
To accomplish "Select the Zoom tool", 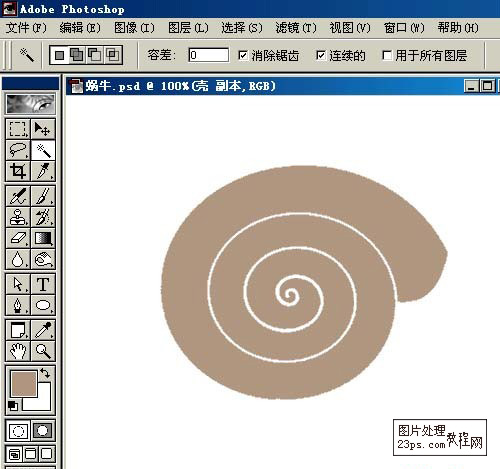I will coord(43,351).
